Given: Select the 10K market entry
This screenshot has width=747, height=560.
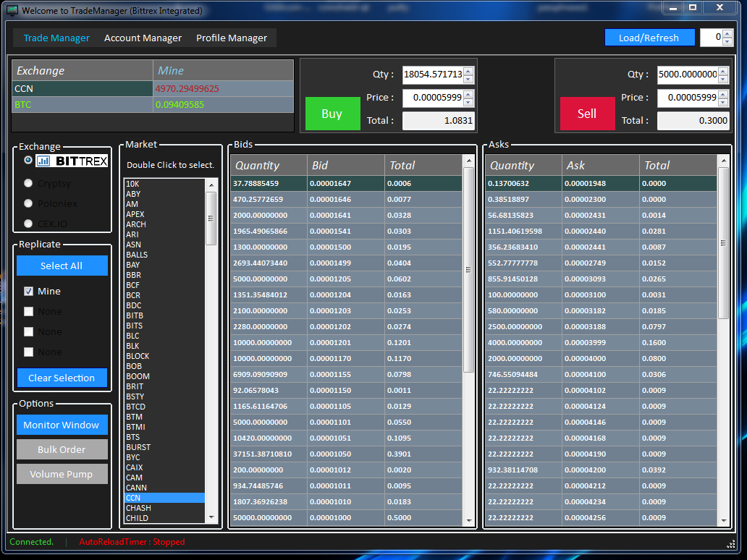Looking at the screenshot, I should pos(164,184).
